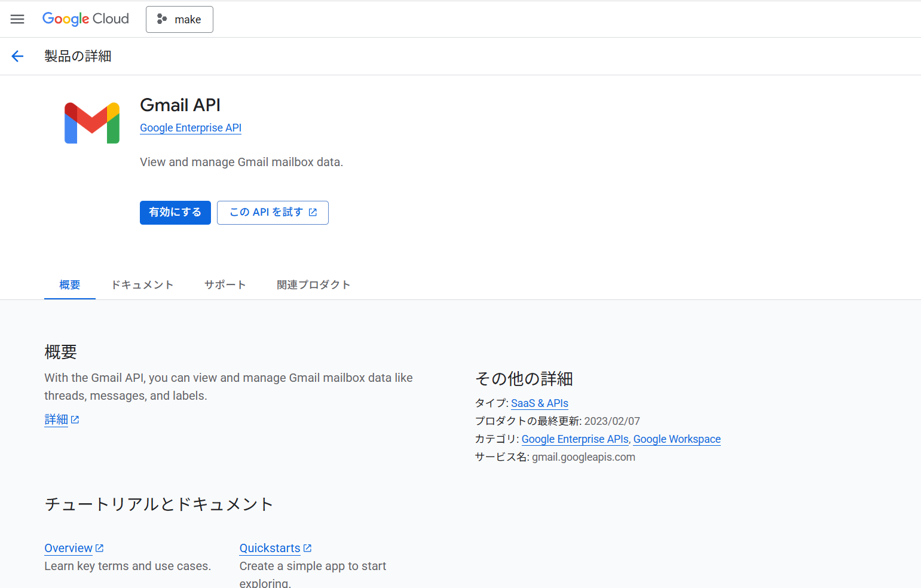
Task: Click the gmail.googleapis.com service name
Action: click(x=584, y=457)
